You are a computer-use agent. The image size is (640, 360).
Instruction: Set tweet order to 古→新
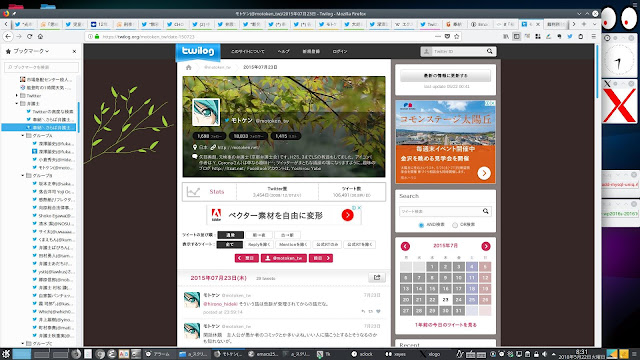287,235
